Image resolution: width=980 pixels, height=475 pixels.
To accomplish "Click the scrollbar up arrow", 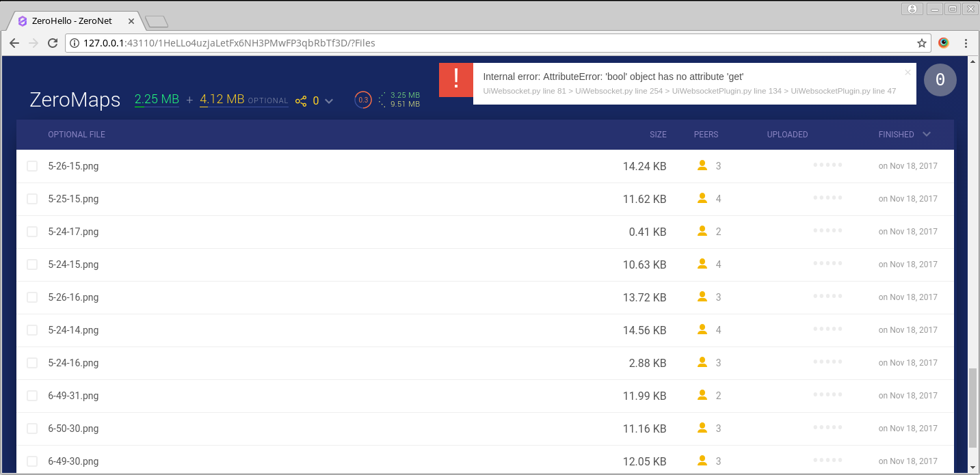I will (x=973, y=61).
